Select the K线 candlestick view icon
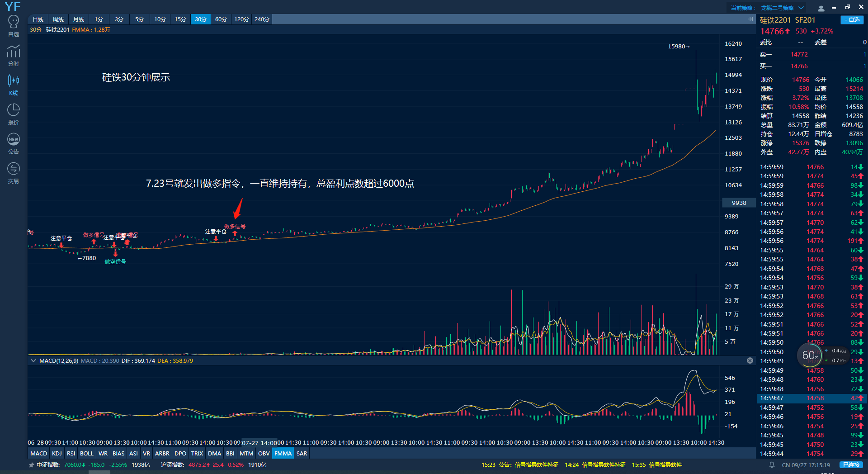 (14, 85)
